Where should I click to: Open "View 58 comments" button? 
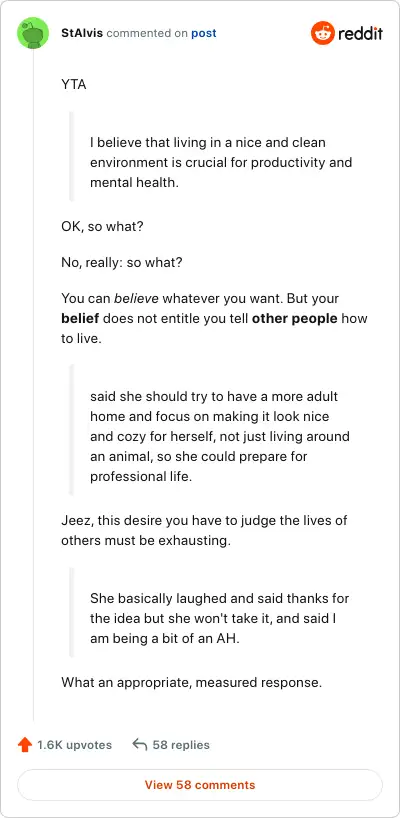tap(200, 785)
